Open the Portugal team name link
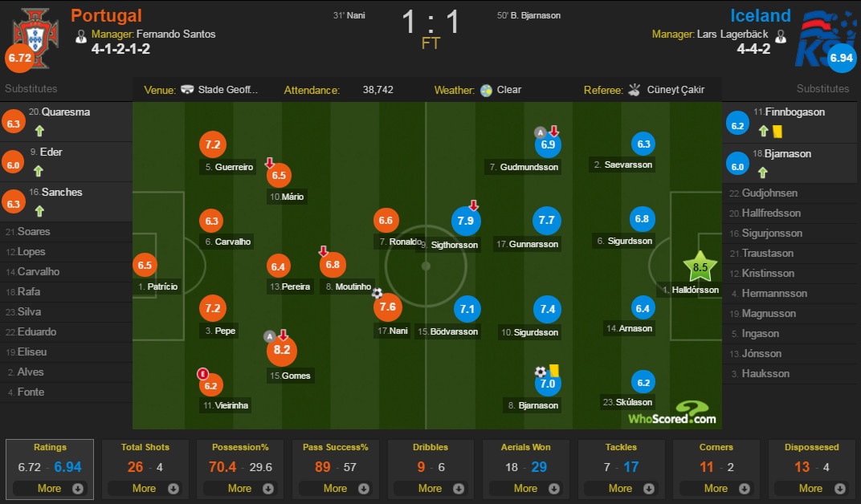This screenshot has height=504, width=861. click(106, 15)
